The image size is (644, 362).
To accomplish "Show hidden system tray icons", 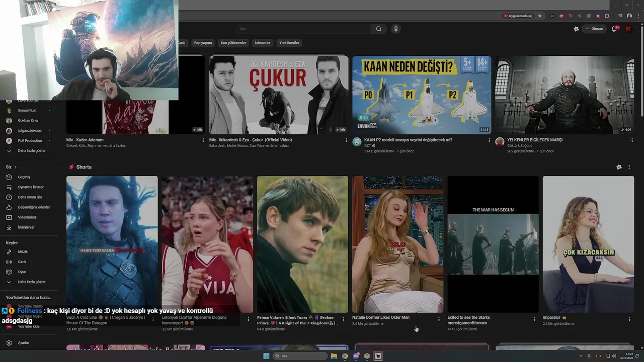I will (x=581, y=356).
